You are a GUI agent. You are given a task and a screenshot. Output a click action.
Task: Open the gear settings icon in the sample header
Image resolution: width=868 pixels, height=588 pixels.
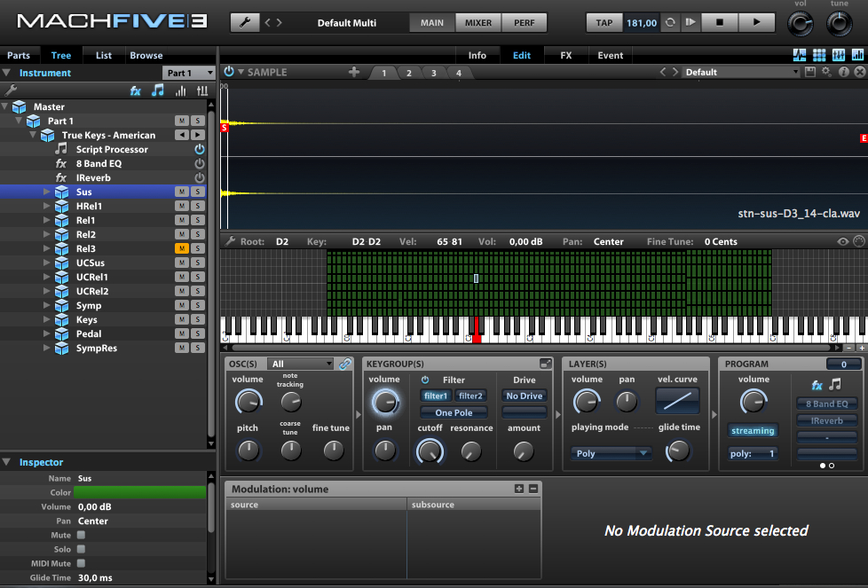point(827,73)
